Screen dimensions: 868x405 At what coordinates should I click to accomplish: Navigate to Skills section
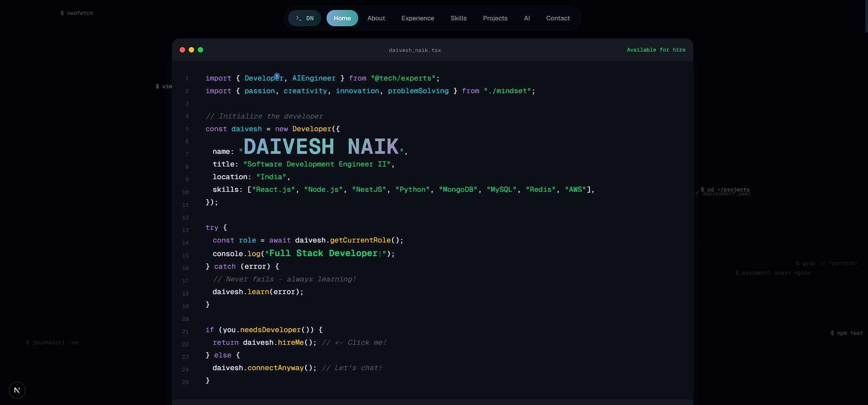458,18
